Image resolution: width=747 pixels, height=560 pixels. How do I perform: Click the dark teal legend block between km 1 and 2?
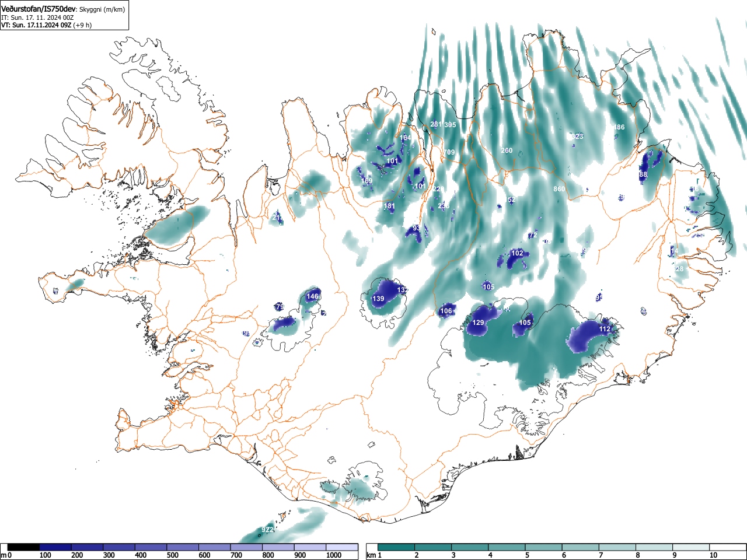point(397,547)
